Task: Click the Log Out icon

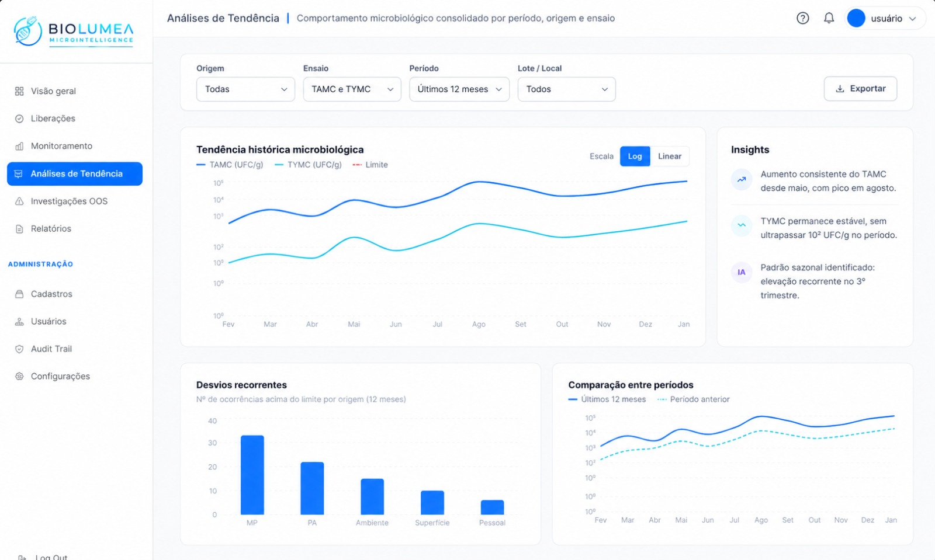Action: click(22, 558)
